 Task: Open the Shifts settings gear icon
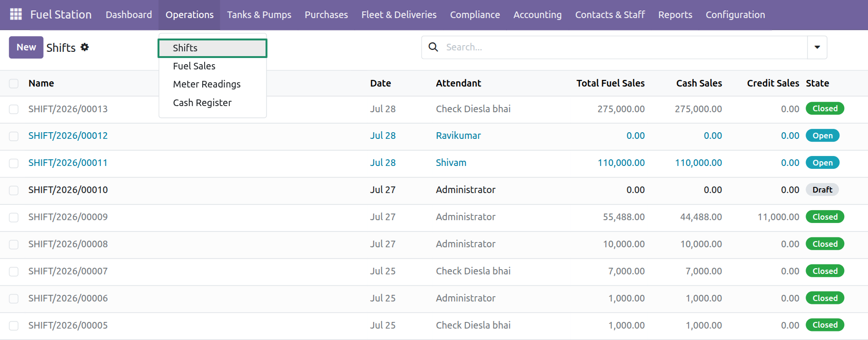coord(85,47)
